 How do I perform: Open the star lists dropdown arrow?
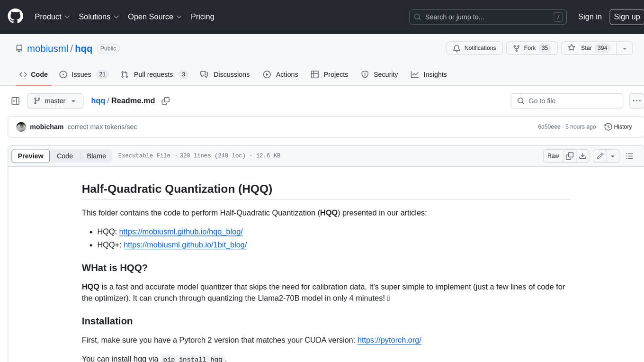pyautogui.click(x=625, y=48)
